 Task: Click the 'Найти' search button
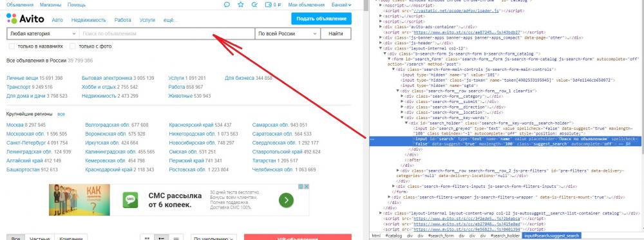tap(336, 33)
